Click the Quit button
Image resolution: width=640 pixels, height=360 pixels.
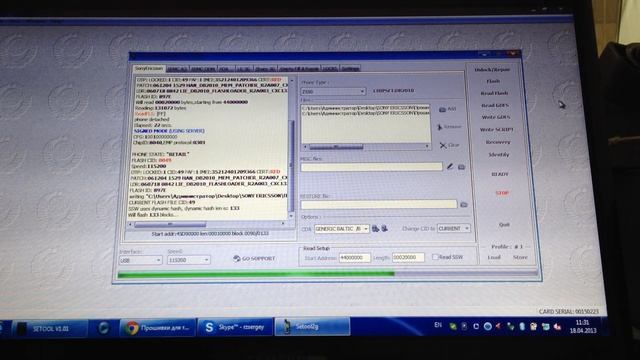click(x=504, y=224)
